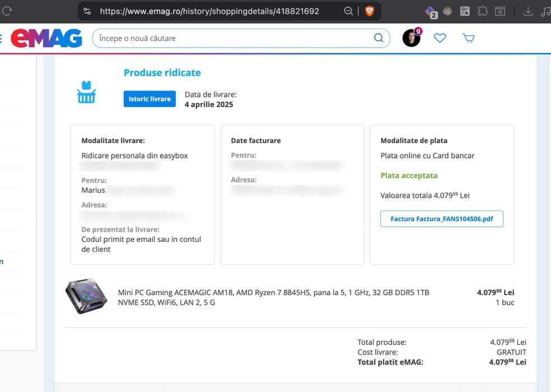
Task: Click the site settings icon in address bar
Action: coord(87,11)
